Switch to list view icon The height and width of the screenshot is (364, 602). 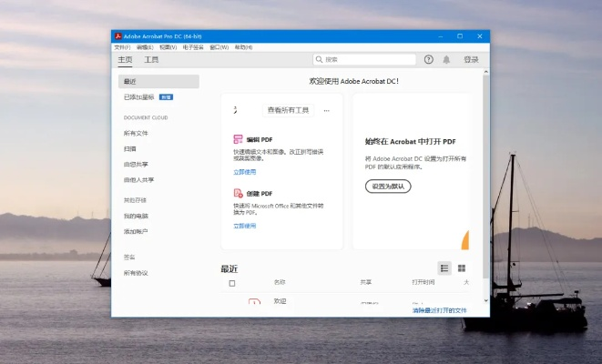pyautogui.click(x=444, y=268)
